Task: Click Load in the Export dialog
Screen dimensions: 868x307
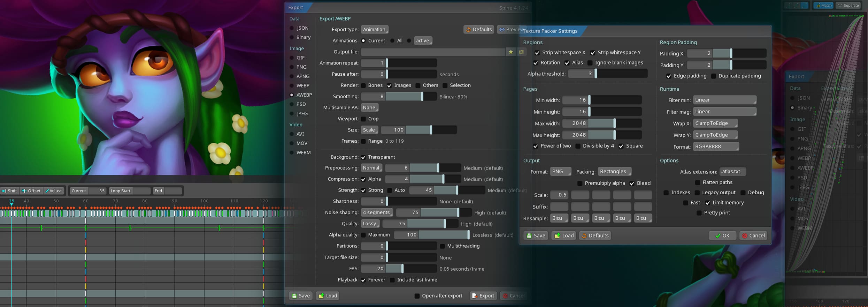Action: point(328,295)
